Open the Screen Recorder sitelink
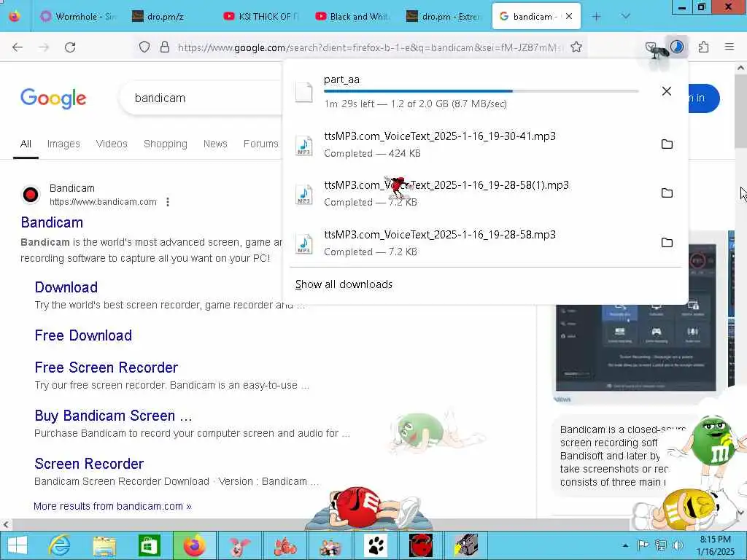Image resolution: width=747 pixels, height=560 pixels. click(x=89, y=464)
